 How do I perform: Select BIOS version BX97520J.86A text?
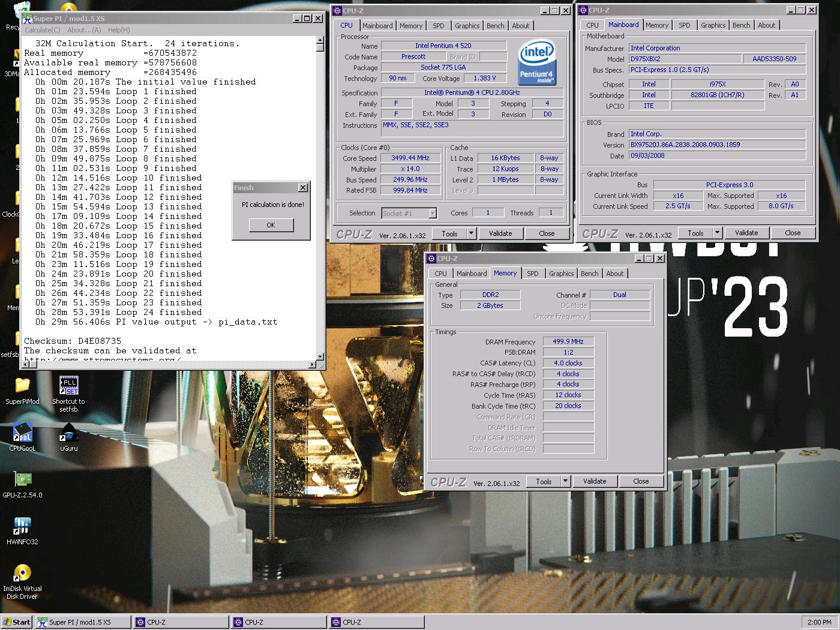717,145
